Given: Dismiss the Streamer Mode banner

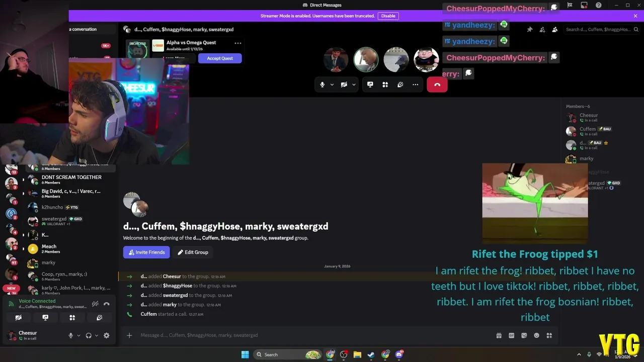Looking at the screenshot, I should 635,16.
